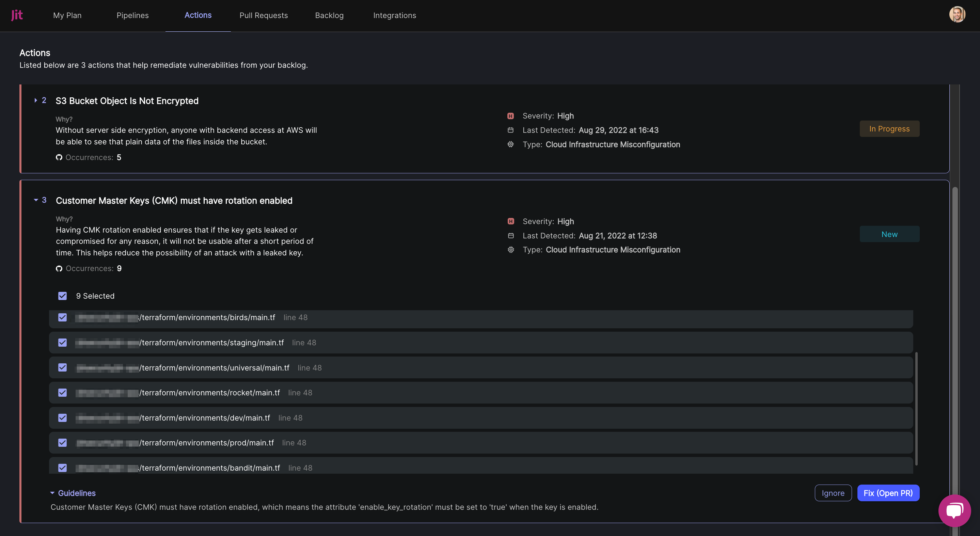This screenshot has height=536, width=980.
Task: Click the High severity icon for CMK action
Action: (x=510, y=221)
